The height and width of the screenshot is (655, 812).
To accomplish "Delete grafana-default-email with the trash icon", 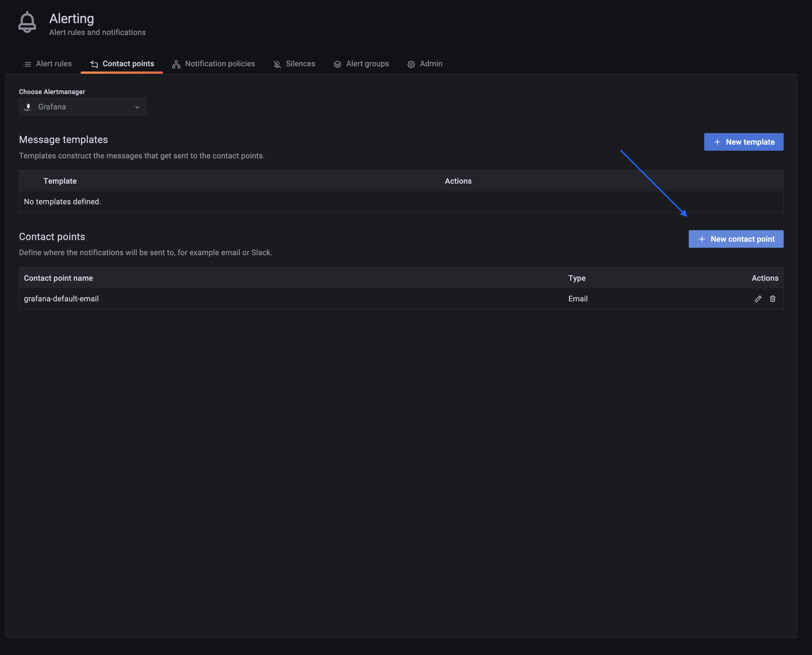I will pos(772,299).
